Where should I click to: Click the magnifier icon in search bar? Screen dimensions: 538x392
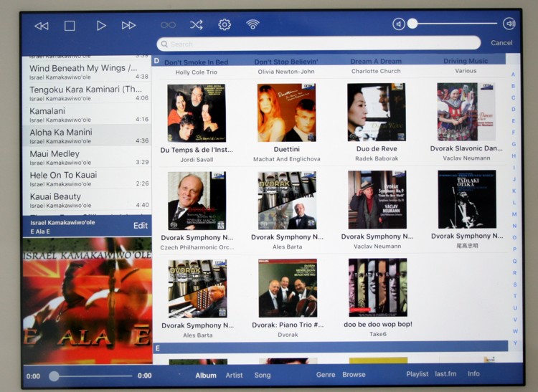pos(164,44)
